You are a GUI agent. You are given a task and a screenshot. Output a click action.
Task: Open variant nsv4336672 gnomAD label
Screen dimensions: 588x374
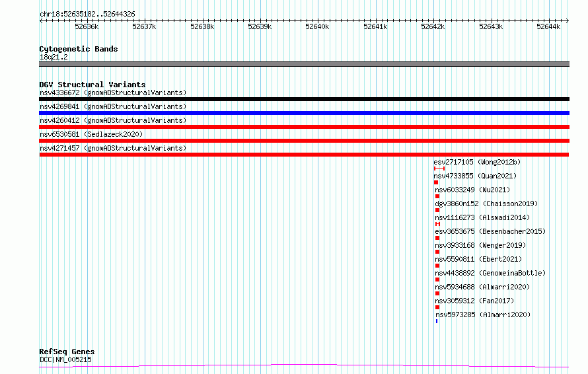pyautogui.click(x=113, y=93)
